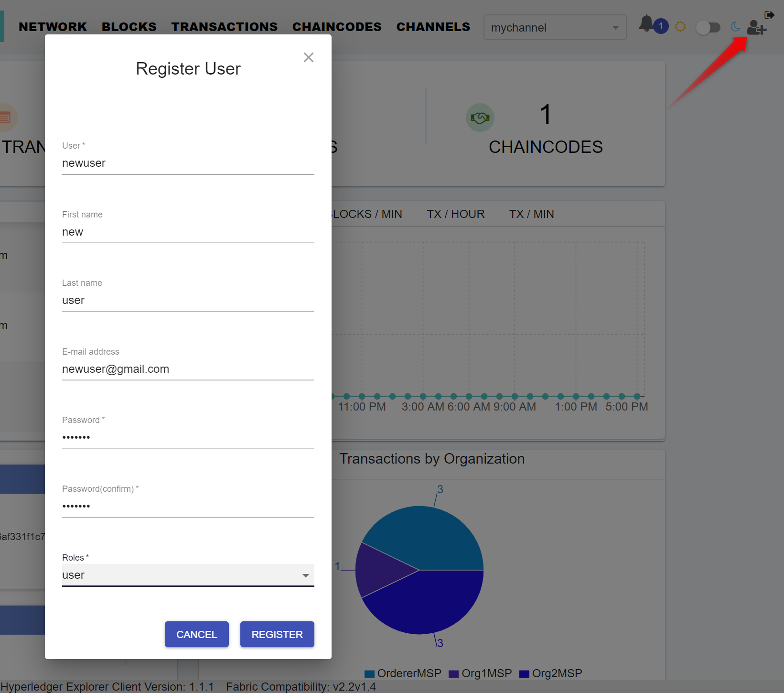This screenshot has height=693, width=784.
Task: Switch to the TX / HOUR tab
Action: click(x=456, y=214)
